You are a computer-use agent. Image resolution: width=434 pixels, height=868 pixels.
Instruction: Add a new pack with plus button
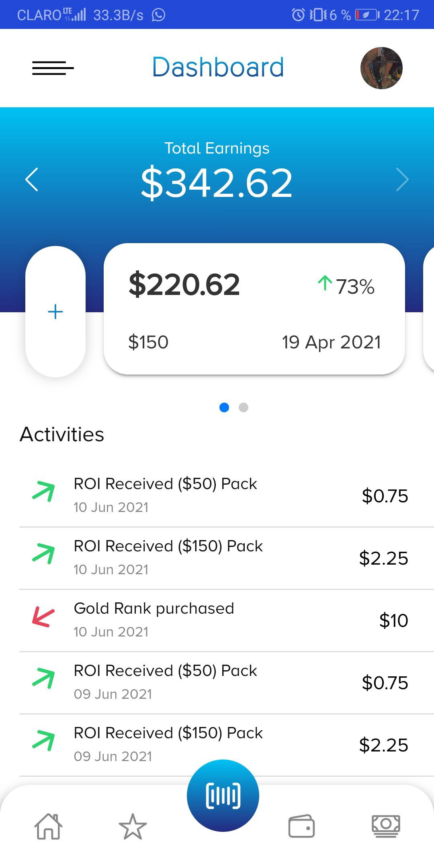pyautogui.click(x=55, y=312)
